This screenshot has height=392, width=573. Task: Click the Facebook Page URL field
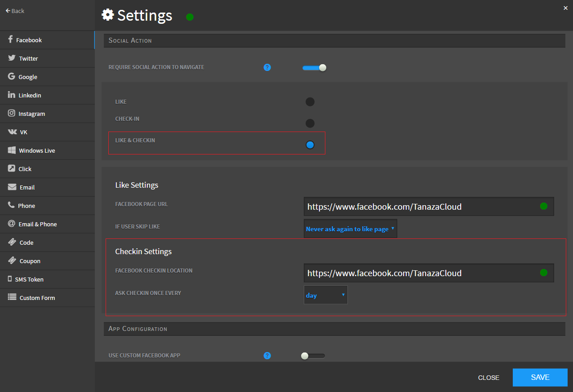(x=420, y=207)
